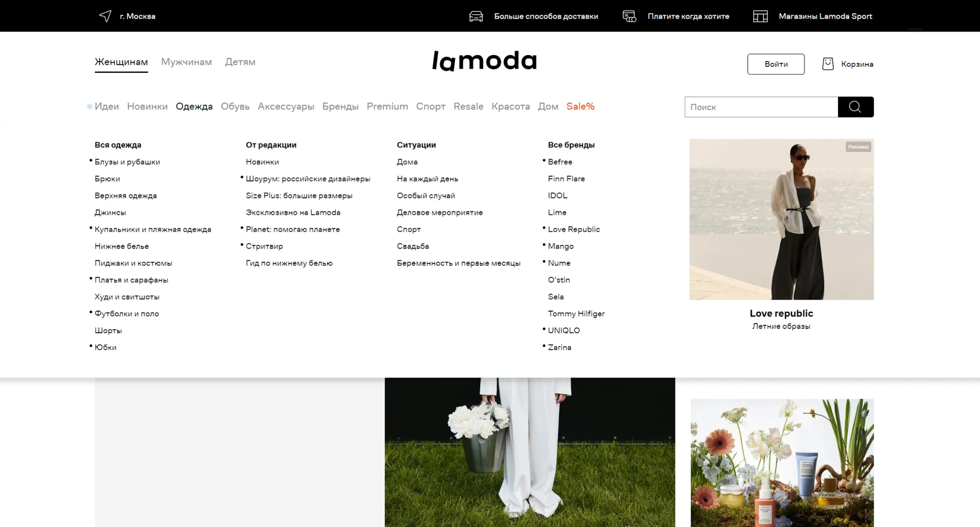This screenshot has height=527, width=980.
Task: Open the Аксессуары category menu
Action: [x=286, y=107]
